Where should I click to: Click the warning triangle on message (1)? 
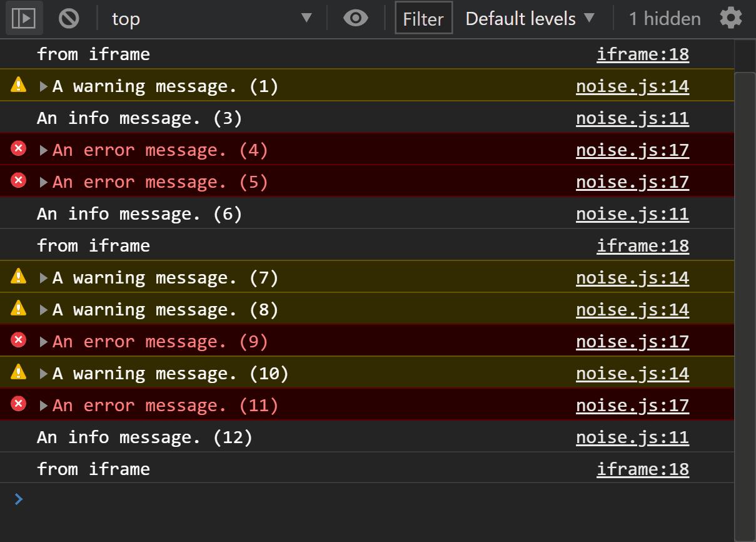(18, 85)
